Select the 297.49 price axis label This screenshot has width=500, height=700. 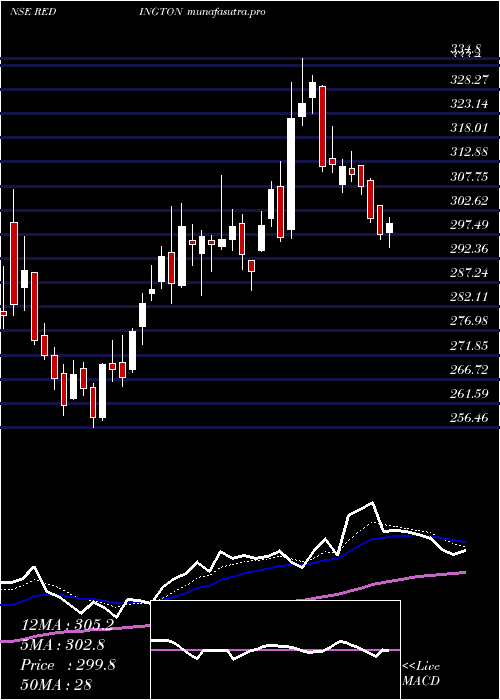pos(469,225)
